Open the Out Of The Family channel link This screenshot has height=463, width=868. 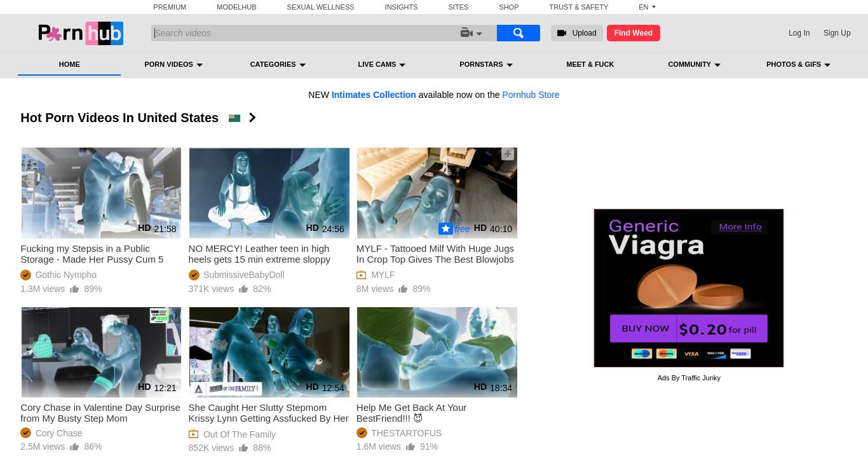coord(240,434)
